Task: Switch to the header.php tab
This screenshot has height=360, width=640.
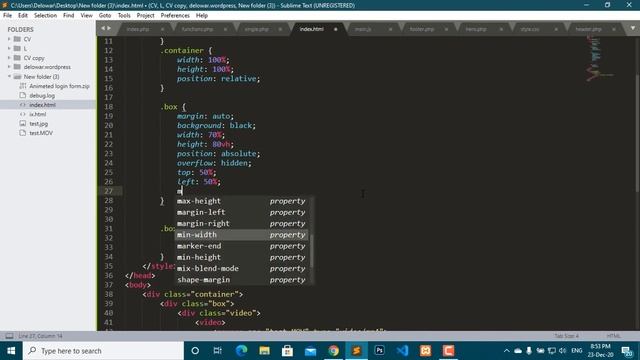Action: pos(589,29)
